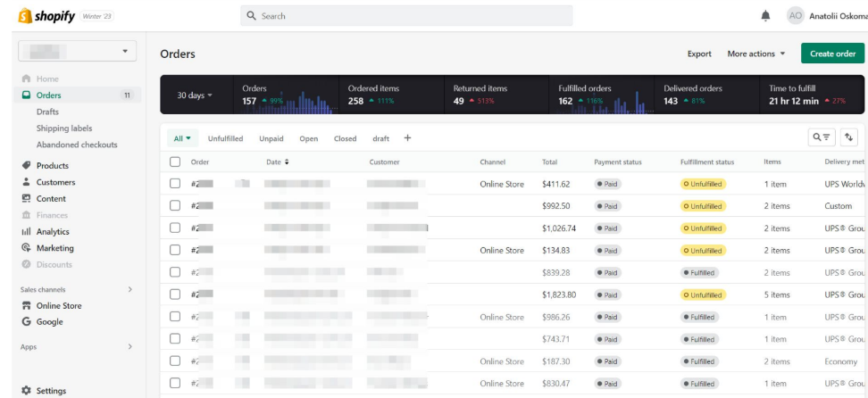
Task: Open the 30 days range dropdown
Action: pos(195,95)
